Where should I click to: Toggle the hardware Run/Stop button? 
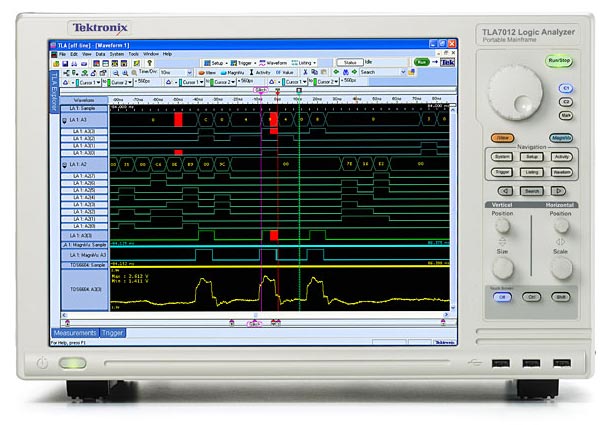tap(559, 61)
